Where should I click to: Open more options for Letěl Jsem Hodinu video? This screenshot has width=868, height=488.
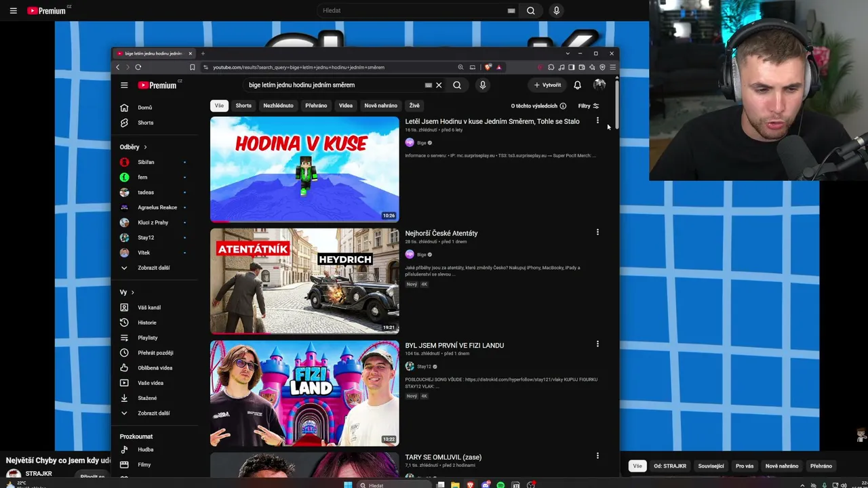point(597,121)
